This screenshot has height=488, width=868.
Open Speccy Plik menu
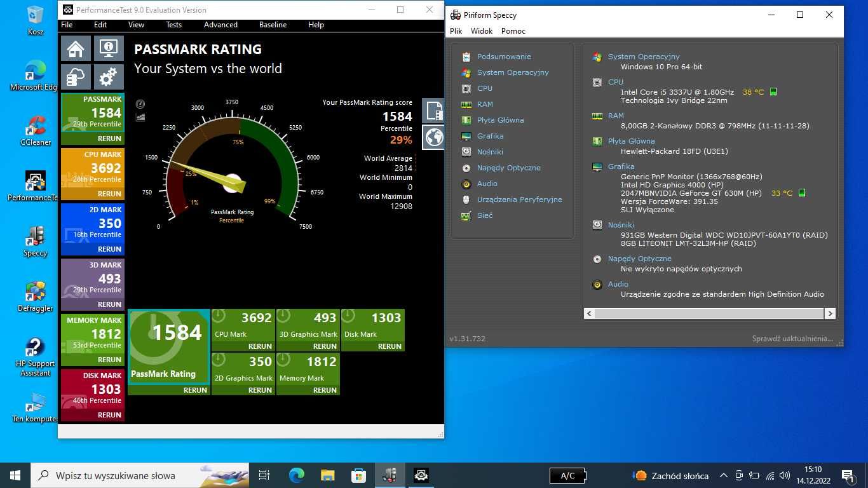(456, 31)
